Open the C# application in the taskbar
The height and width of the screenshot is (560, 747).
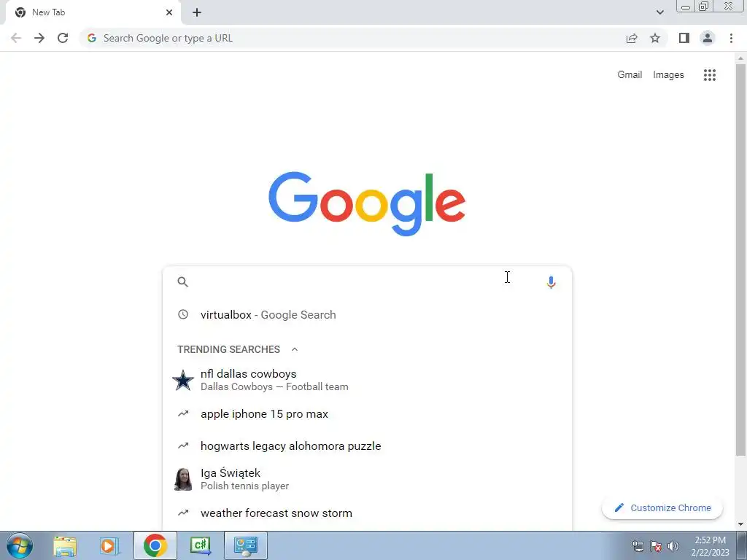point(200,545)
